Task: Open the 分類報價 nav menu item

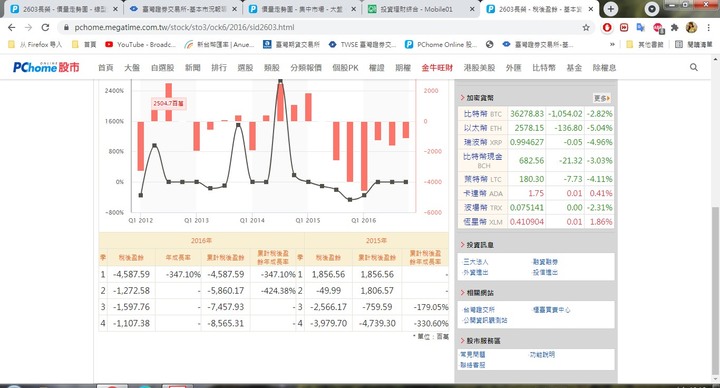Action: pyautogui.click(x=306, y=67)
